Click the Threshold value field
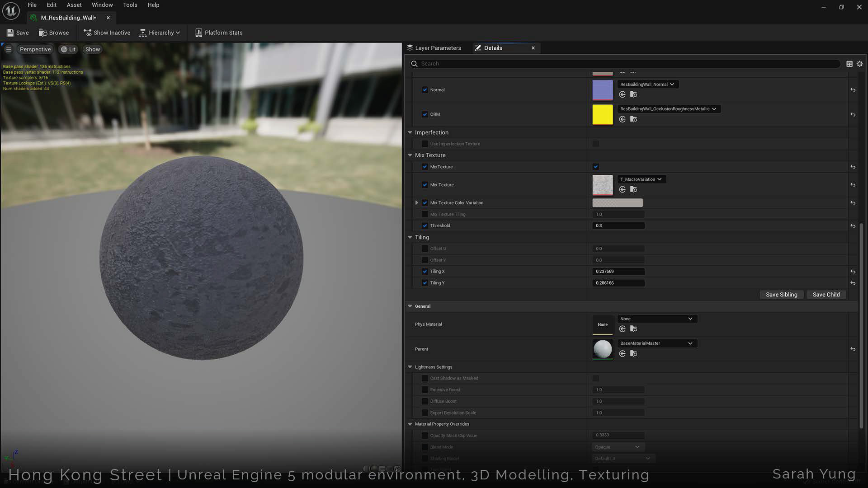868x488 pixels. pyautogui.click(x=618, y=225)
